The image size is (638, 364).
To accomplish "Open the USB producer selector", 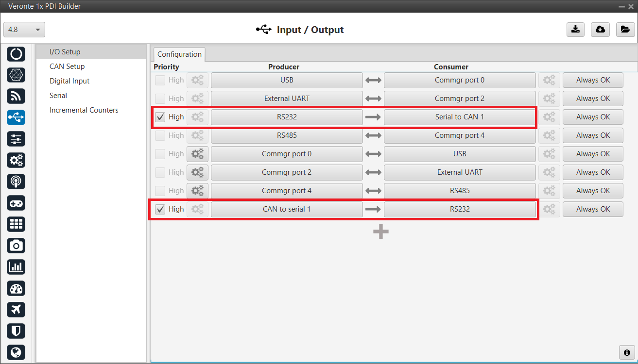I will pos(287,80).
